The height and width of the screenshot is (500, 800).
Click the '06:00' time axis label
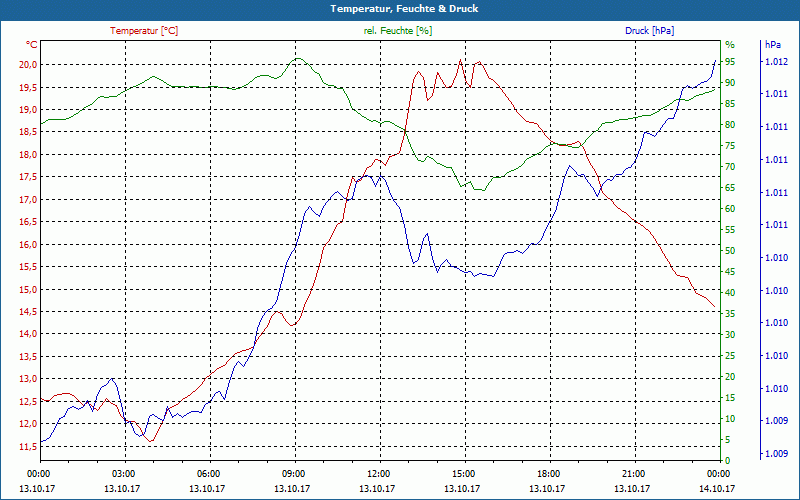210,474
